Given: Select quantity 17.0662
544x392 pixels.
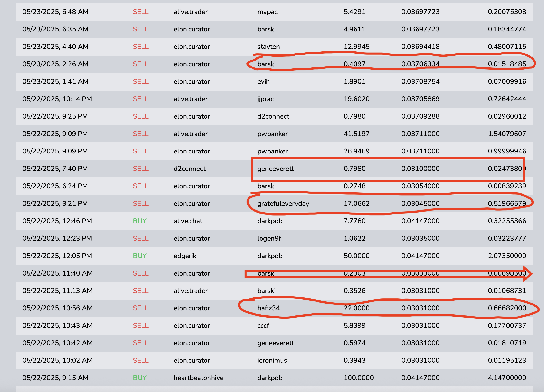Looking at the screenshot, I should tap(356, 203).
